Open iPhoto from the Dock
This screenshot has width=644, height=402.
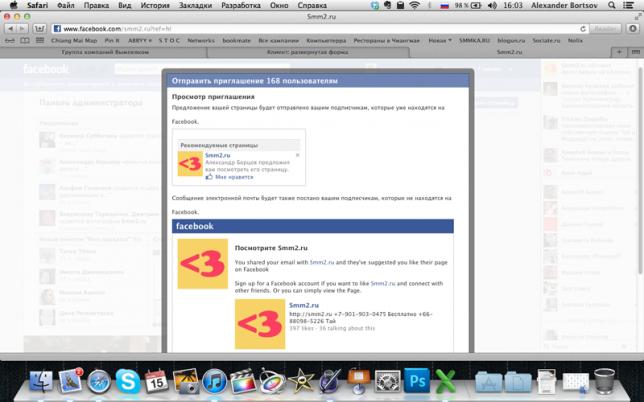[185, 381]
